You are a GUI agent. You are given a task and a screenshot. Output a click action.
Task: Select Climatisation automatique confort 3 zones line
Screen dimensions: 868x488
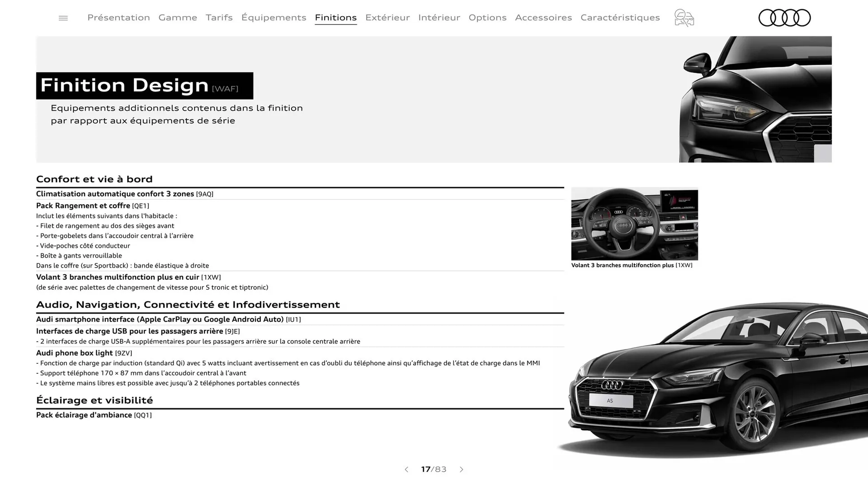pos(125,194)
